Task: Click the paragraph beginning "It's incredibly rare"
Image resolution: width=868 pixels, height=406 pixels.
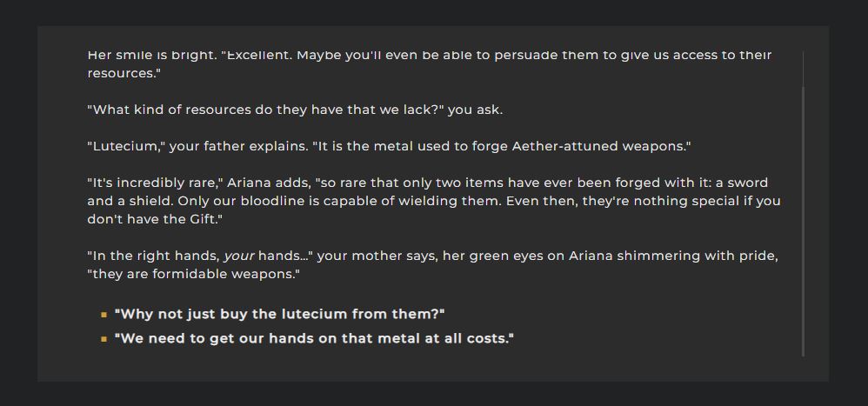Action: point(434,202)
